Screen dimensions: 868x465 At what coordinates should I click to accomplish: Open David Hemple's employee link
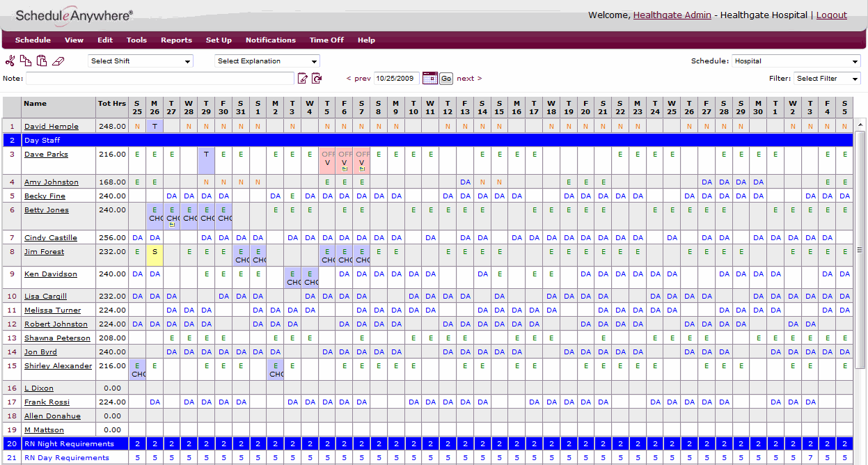tap(51, 127)
